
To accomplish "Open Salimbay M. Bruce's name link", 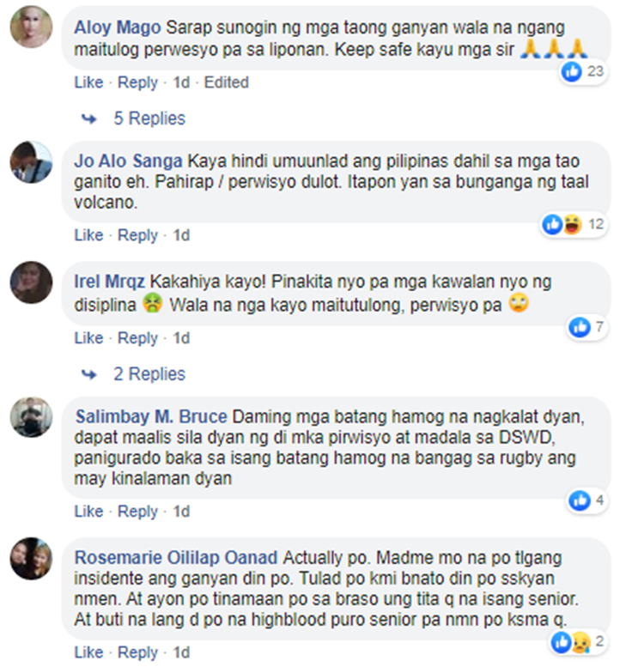I will pos(151,416).
